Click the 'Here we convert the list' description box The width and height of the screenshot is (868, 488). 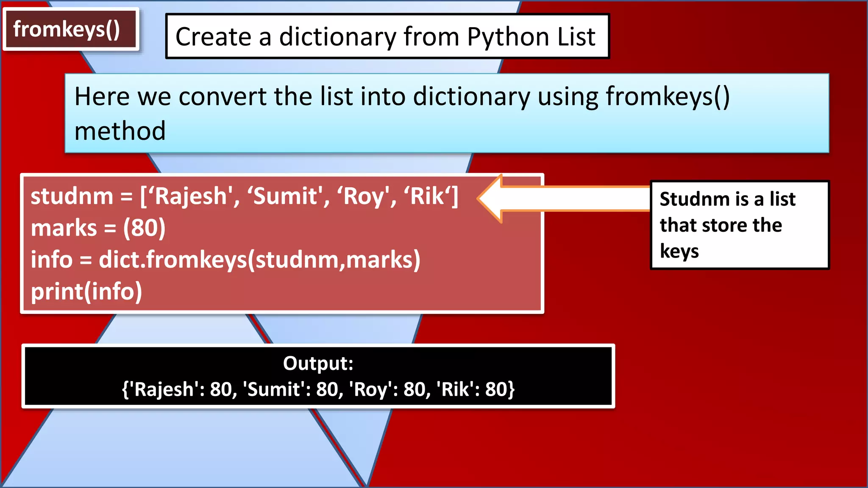(446, 113)
